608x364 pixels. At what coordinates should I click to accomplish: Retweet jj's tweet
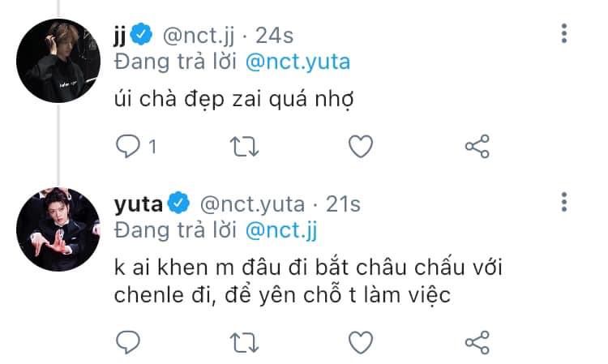pos(244,147)
